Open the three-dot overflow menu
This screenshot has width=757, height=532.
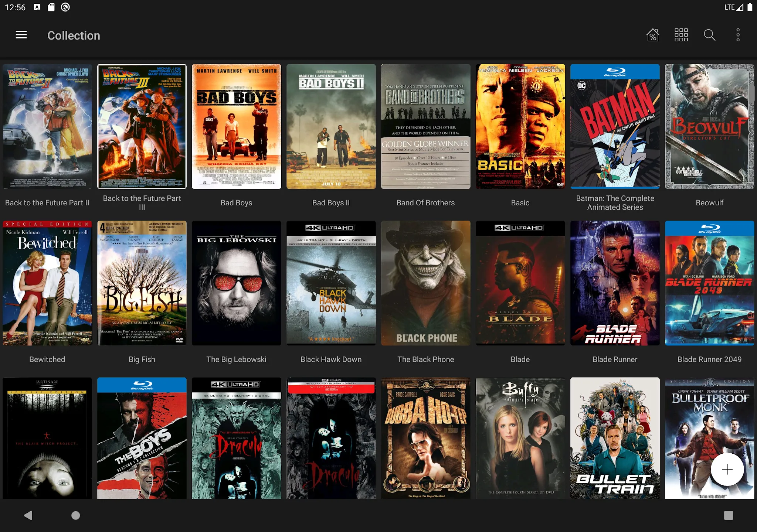click(x=738, y=35)
